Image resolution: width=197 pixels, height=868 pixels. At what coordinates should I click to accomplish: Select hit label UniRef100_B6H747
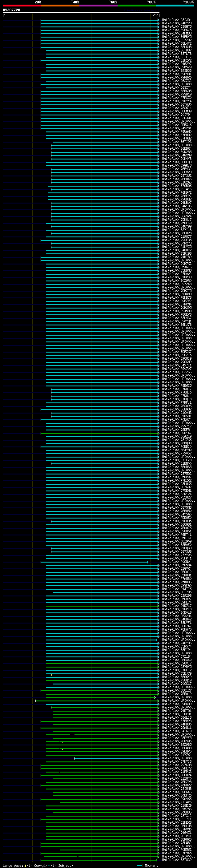tap(177, 626)
